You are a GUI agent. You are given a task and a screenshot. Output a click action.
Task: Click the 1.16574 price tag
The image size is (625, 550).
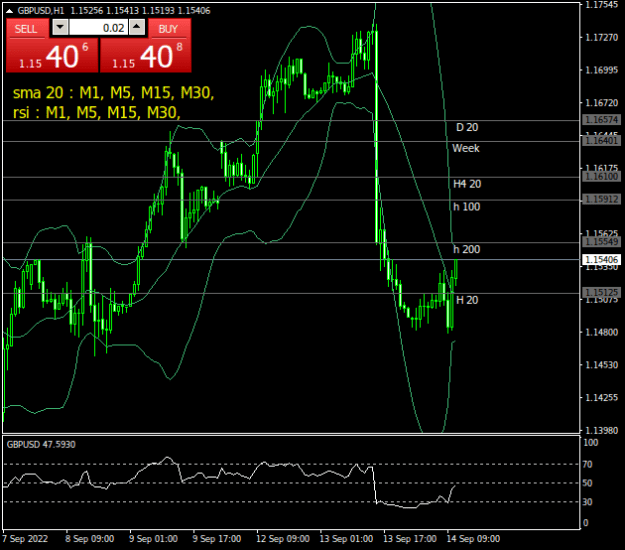[x=602, y=120]
